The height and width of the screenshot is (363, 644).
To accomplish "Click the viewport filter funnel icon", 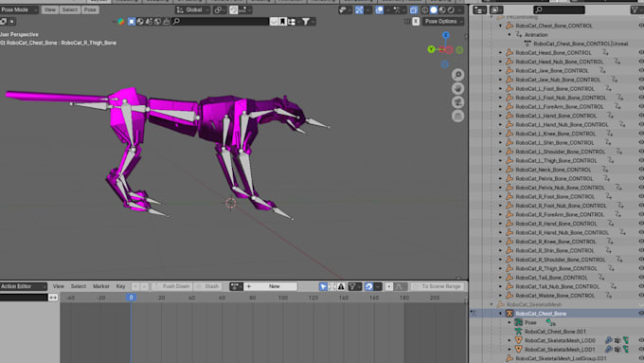I will click(x=306, y=22).
